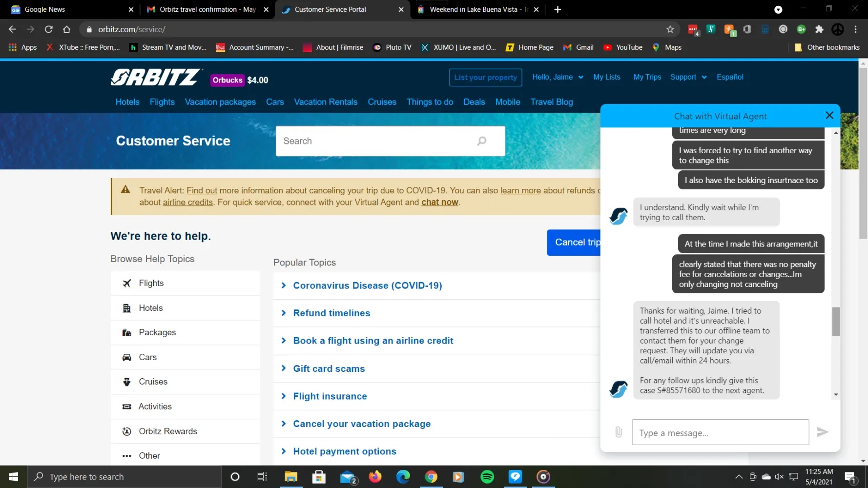
Task: Follow the chat now link in Travel Alert
Action: coord(439,202)
